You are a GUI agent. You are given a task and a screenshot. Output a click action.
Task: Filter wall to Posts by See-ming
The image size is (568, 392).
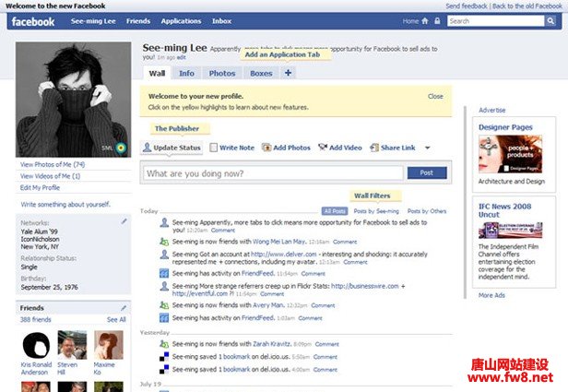[376, 211]
